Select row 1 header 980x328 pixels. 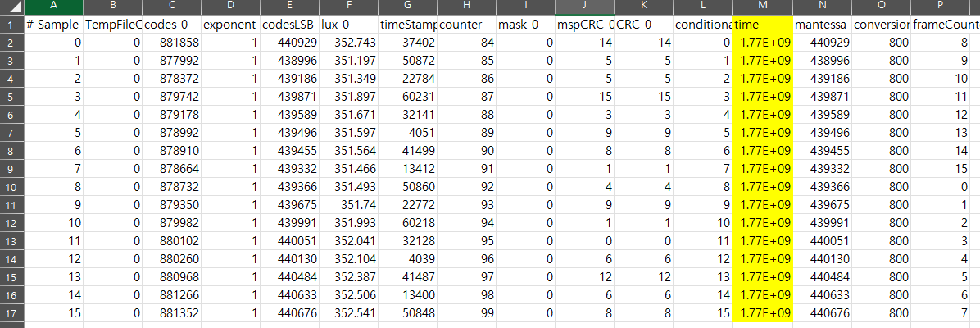[x=11, y=25]
